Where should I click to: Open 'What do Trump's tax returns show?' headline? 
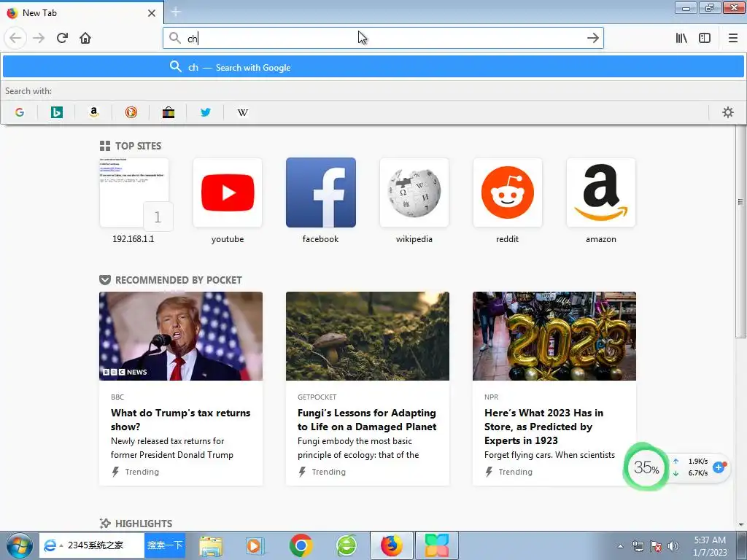tap(181, 419)
